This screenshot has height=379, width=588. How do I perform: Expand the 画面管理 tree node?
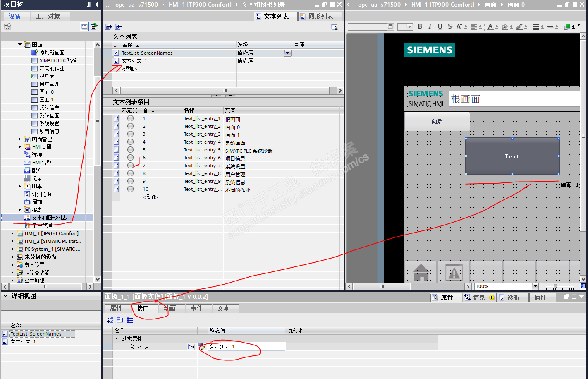[20, 139]
